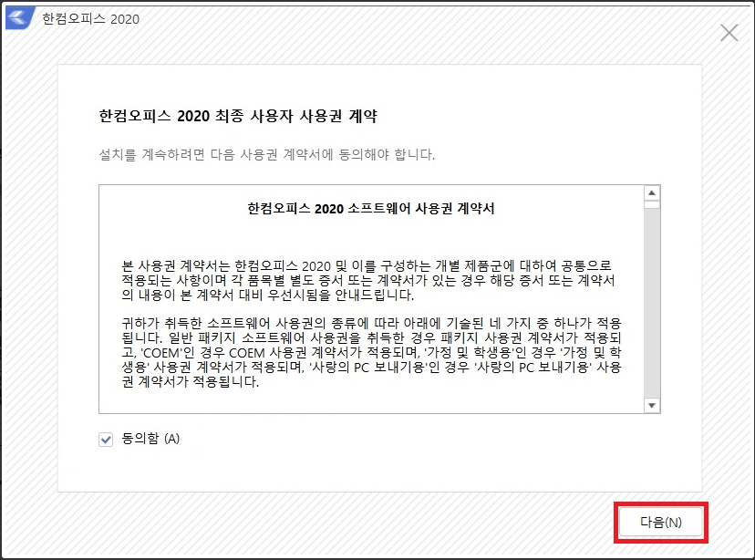This screenshot has width=755, height=560.
Task: Click the X close icon top right
Action: click(x=729, y=33)
